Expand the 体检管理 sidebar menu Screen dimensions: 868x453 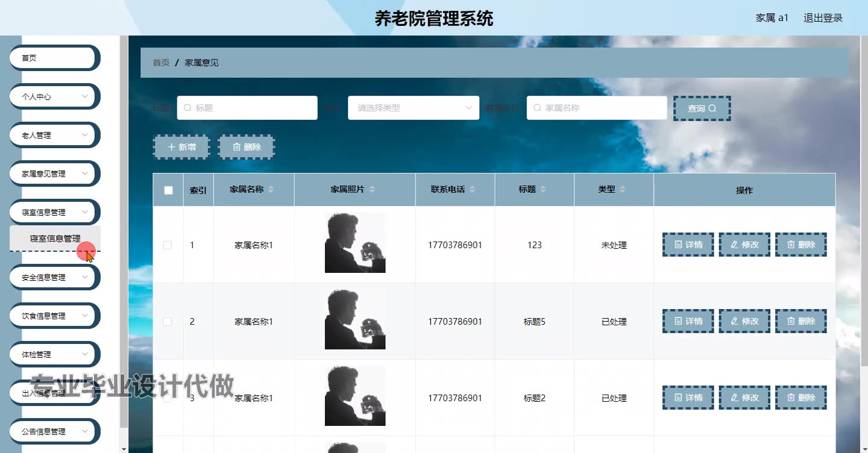[x=54, y=354]
